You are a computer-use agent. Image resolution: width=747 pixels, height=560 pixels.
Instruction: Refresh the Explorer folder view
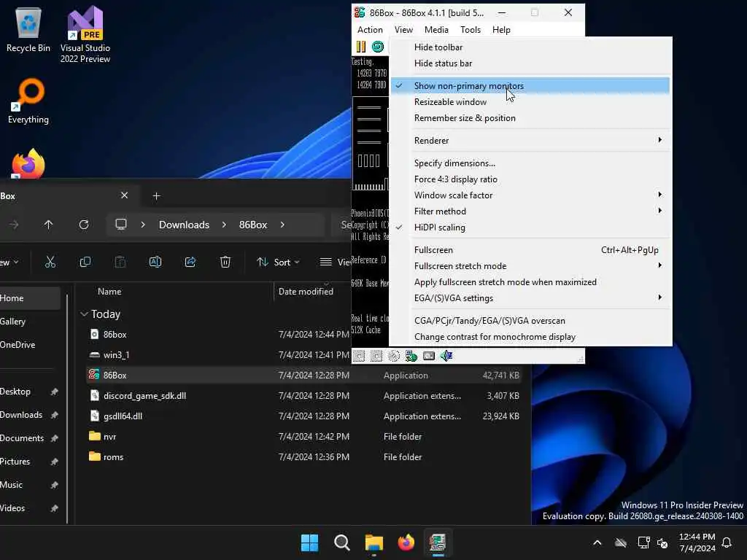point(84,225)
